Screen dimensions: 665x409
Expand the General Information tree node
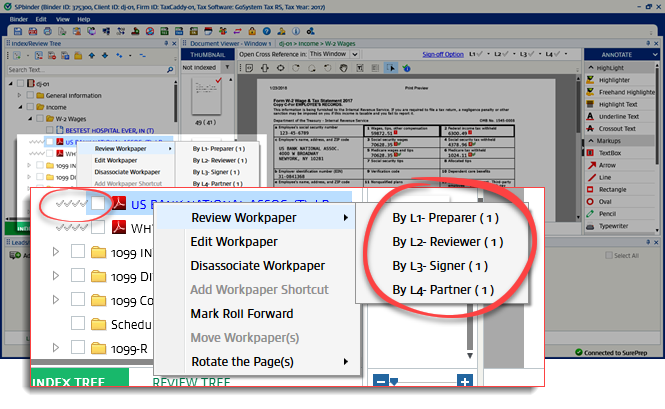click(x=19, y=95)
